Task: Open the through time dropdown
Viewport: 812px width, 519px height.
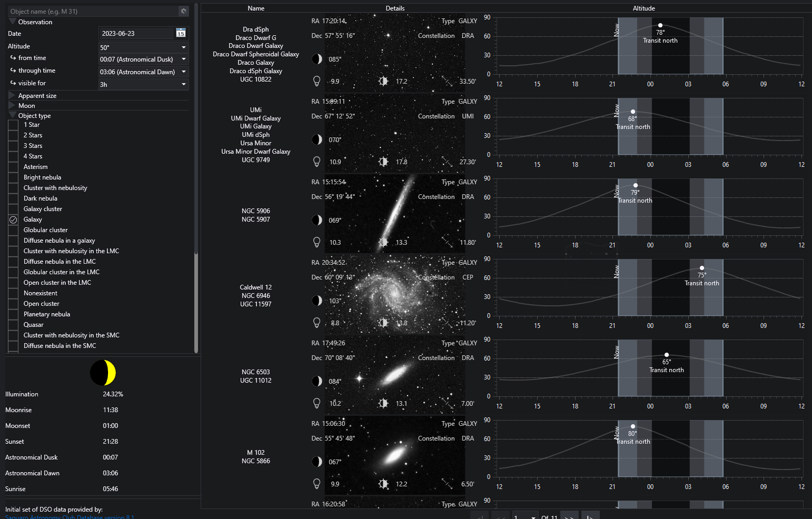Action: point(143,72)
